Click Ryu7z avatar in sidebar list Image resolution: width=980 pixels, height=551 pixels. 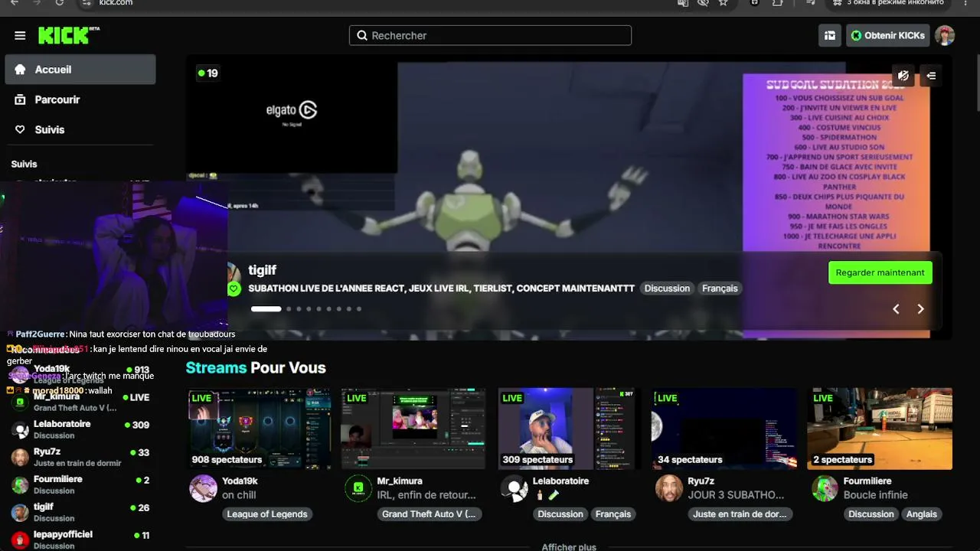[x=20, y=458]
